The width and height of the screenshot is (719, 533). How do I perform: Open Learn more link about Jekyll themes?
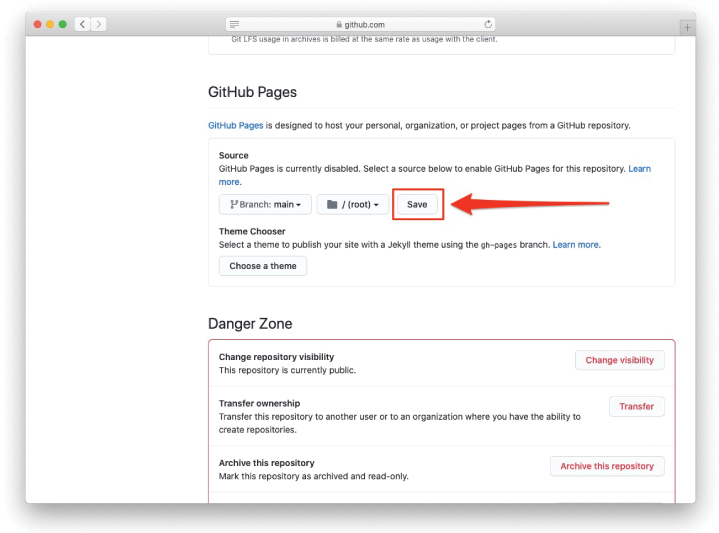tap(576, 244)
